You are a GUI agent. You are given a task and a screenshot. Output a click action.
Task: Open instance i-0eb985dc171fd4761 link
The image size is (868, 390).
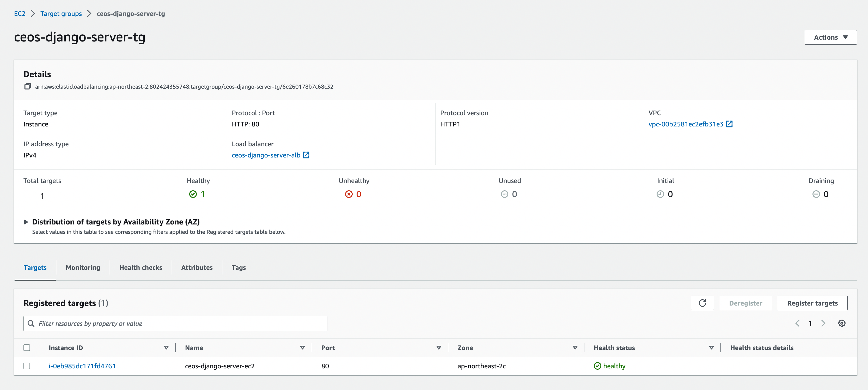(82, 366)
